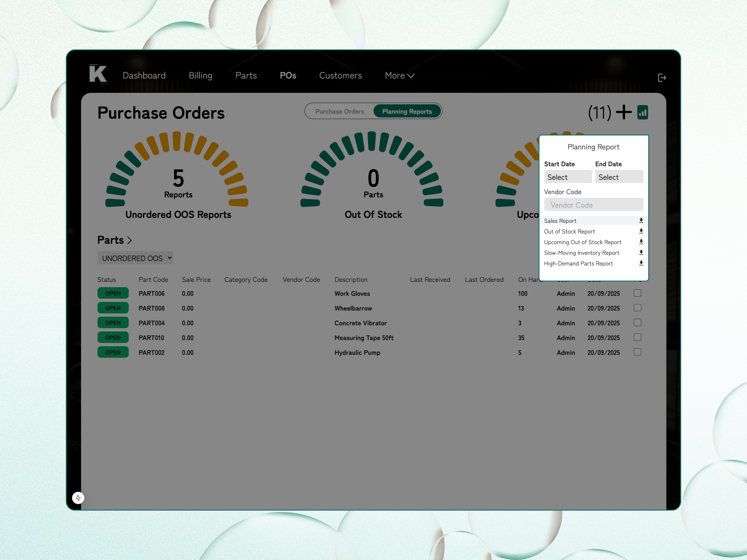747x560 pixels.
Task: Expand the More menu in navbar
Action: click(x=399, y=76)
